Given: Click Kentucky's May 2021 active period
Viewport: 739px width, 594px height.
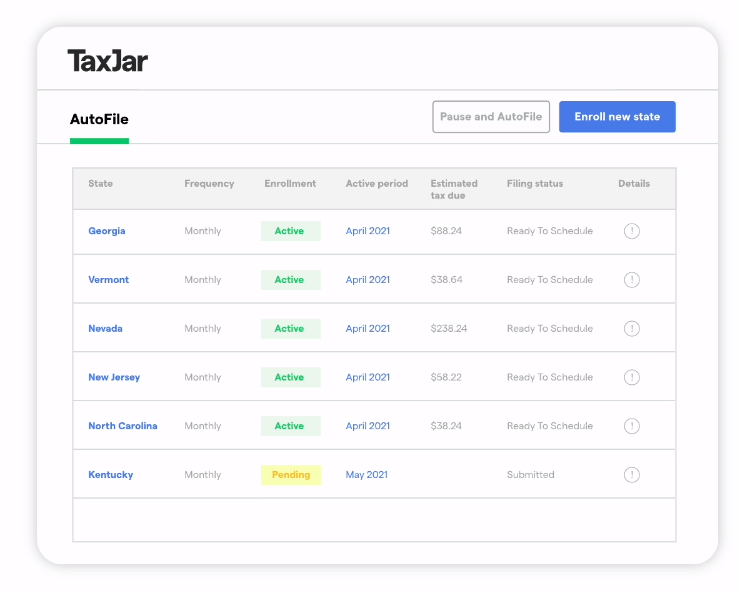Looking at the screenshot, I should [x=367, y=475].
